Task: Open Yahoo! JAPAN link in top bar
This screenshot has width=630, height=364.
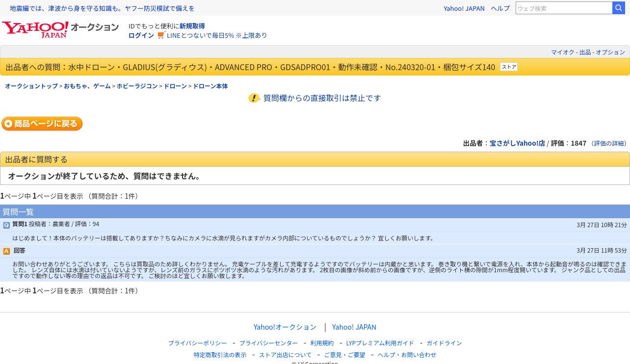Action: pyautogui.click(x=464, y=8)
